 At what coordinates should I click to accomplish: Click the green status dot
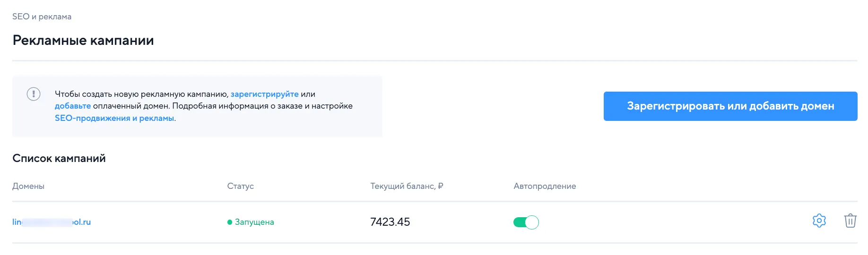230,222
